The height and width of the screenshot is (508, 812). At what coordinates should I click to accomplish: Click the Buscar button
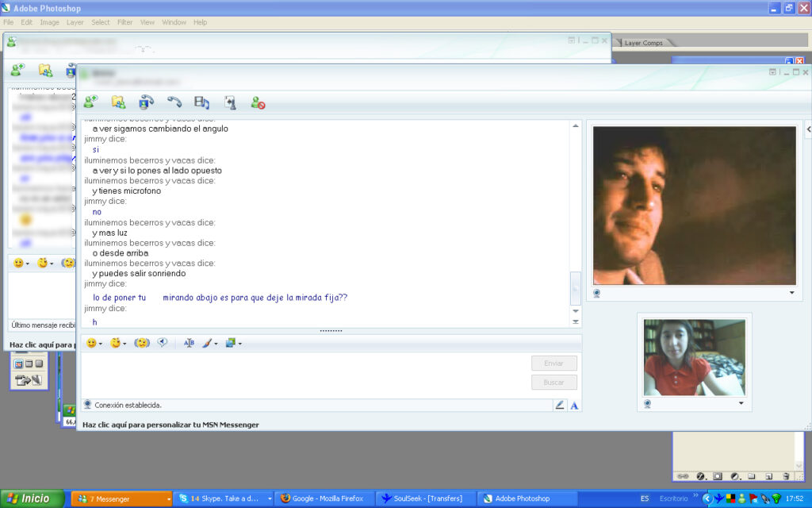553,383
